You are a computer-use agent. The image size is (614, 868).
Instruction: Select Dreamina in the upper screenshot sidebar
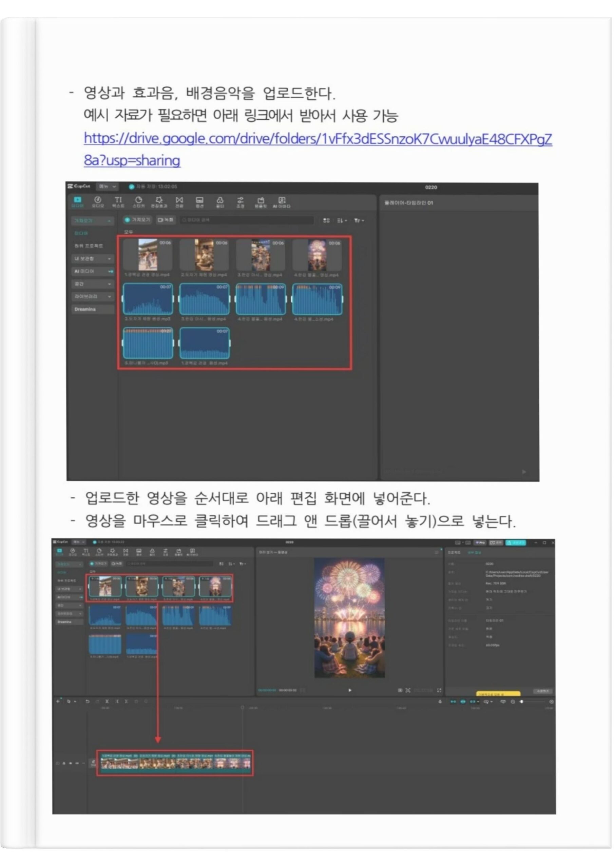click(92, 309)
